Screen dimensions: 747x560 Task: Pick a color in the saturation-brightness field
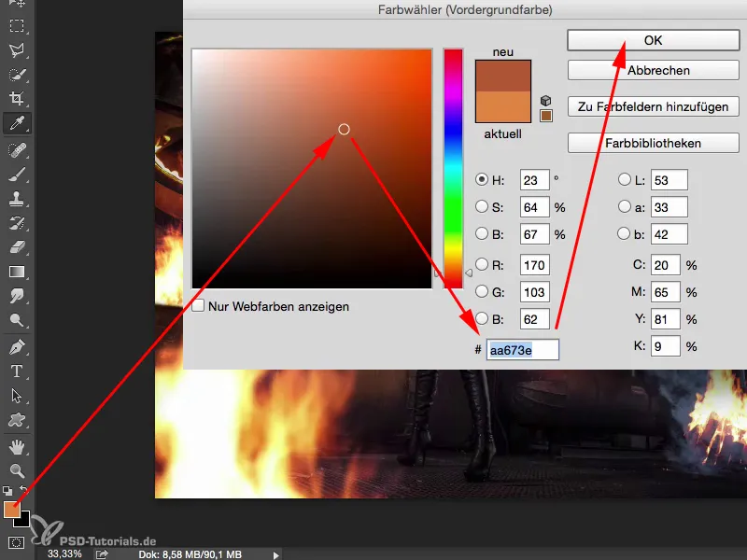coord(312,169)
